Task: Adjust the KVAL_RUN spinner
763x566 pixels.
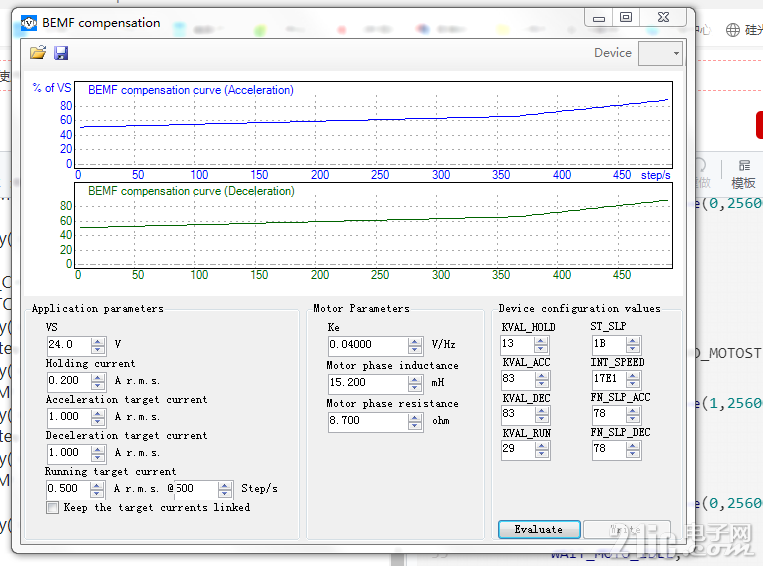Action: point(541,450)
